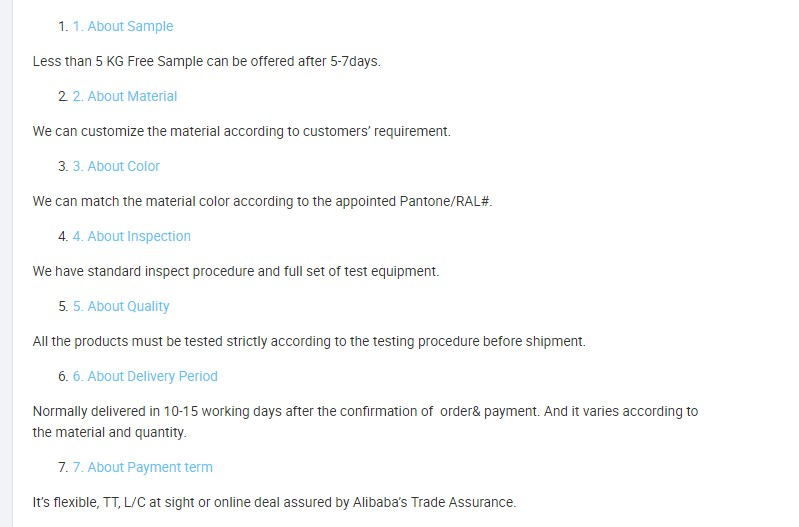Image resolution: width=799 pixels, height=527 pixels.
Task: Click the customize material sentence
Action: (x=242, y=131)
